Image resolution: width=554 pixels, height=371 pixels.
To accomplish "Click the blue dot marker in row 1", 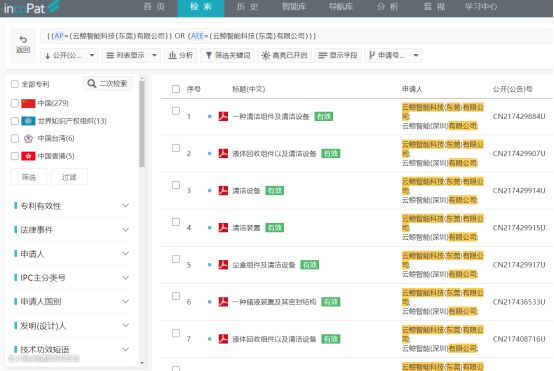I will coord(210,116).
